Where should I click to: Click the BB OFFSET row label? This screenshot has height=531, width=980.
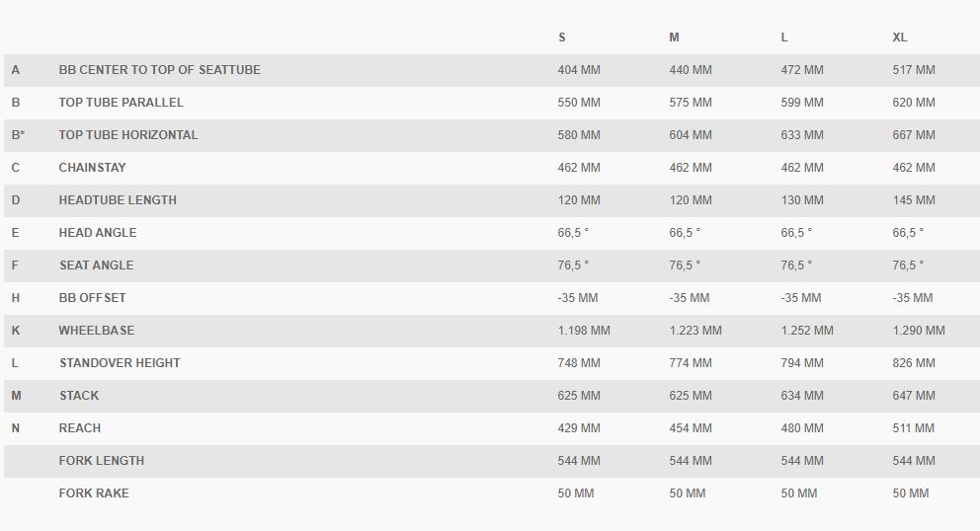click(93, 298)
